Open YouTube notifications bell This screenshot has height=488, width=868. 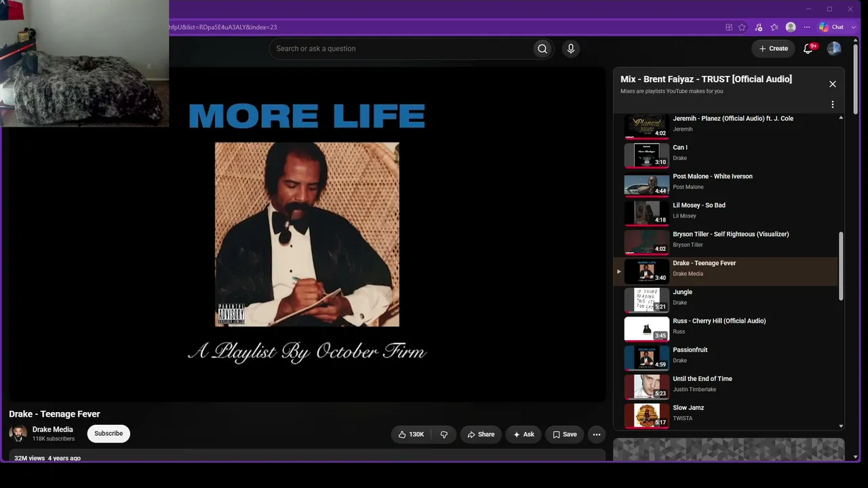click(x=808, y=49)
